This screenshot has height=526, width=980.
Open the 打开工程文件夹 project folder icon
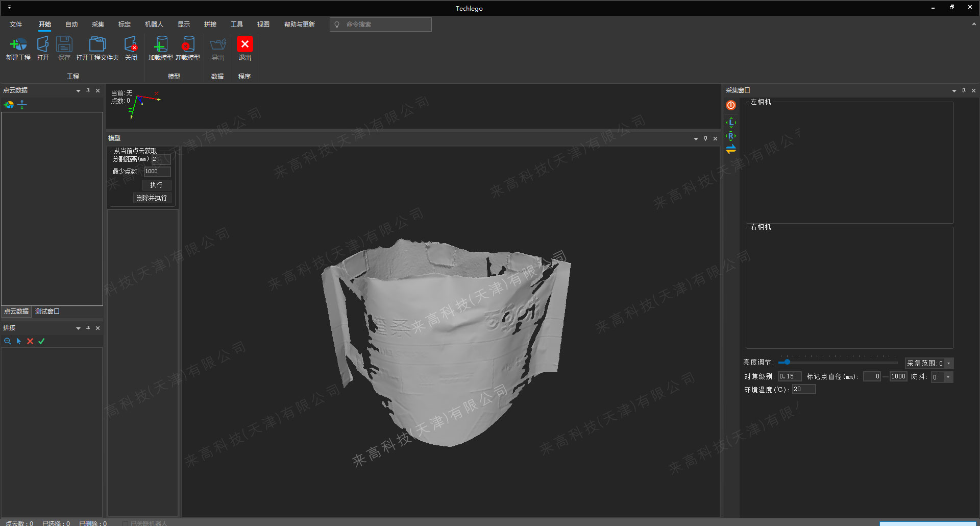[x=97, y=45]
